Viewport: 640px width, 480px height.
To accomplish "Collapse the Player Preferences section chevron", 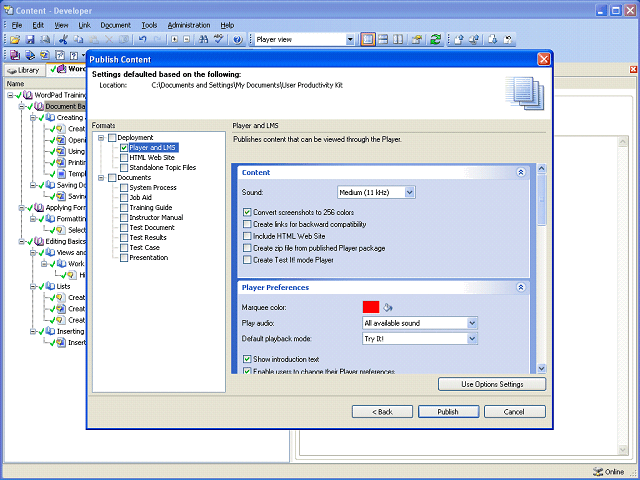I will click(x=521, y=287).
